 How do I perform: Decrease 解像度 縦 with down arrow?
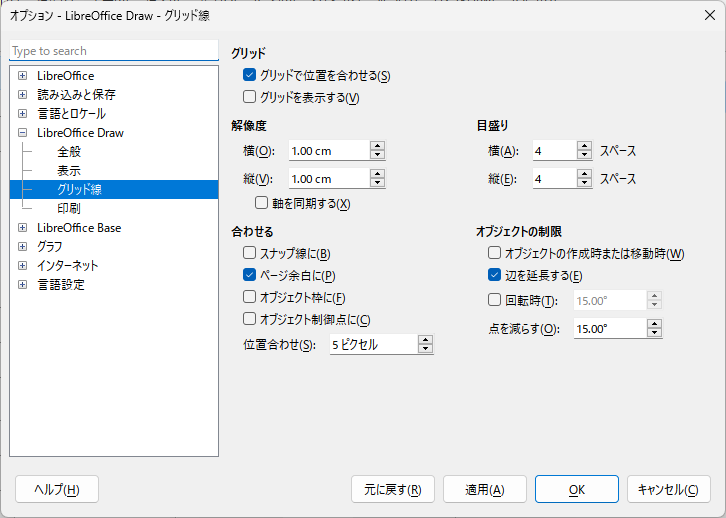378,183
